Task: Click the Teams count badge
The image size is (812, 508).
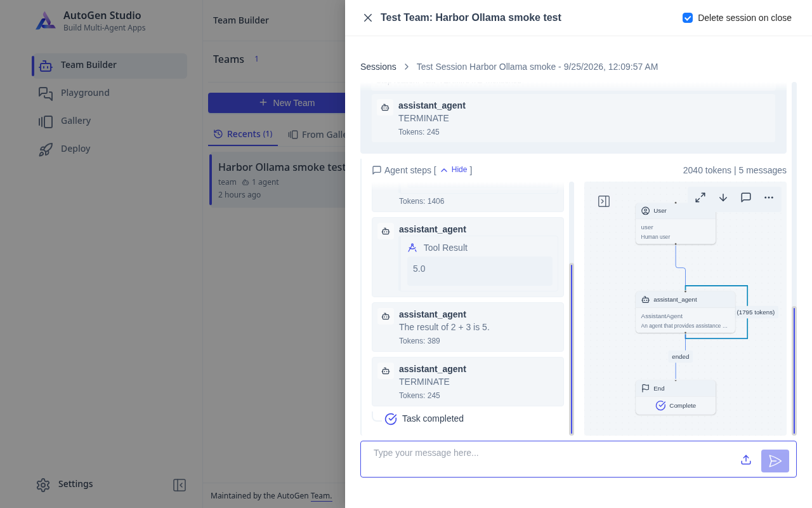Action: [x=256, y=59]
